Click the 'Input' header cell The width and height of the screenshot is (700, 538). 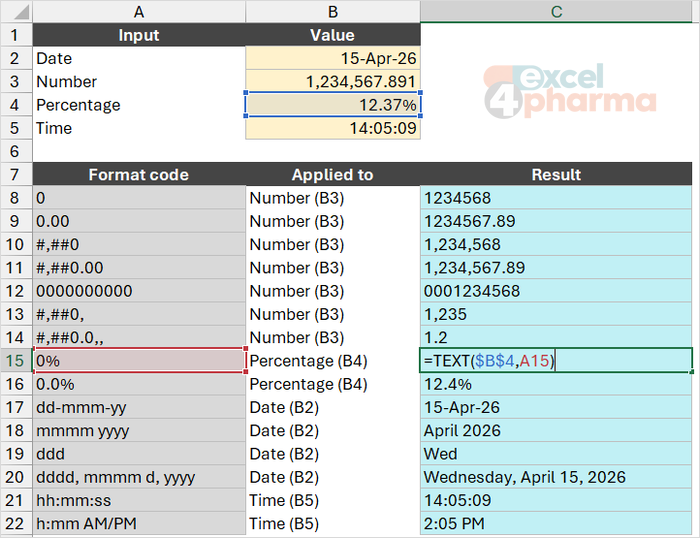[139, 35]
